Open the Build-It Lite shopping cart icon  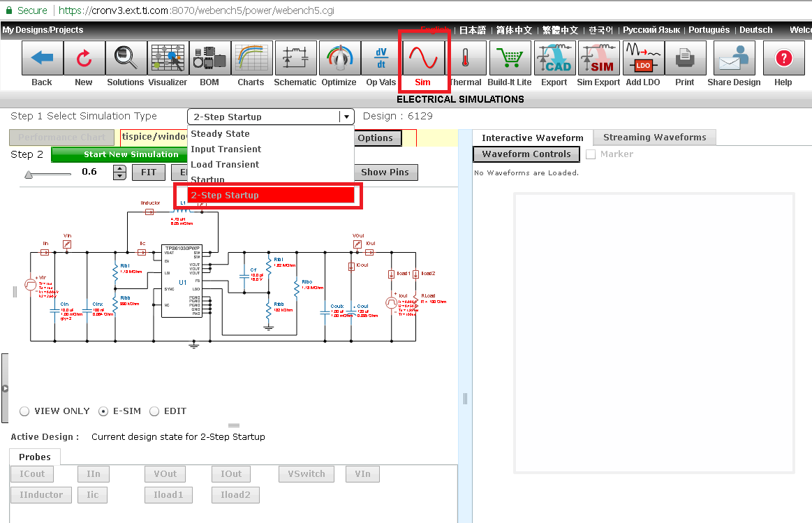pyautogui.click(x=510, y=59)
